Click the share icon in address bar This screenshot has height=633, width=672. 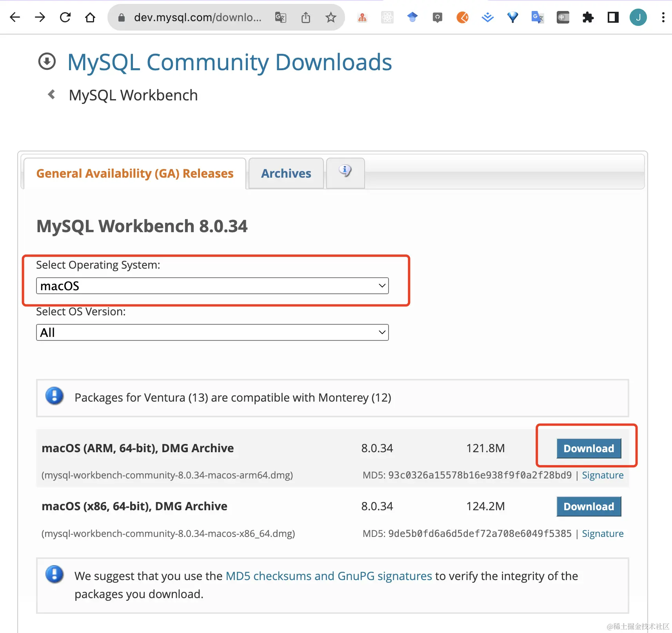306,17
